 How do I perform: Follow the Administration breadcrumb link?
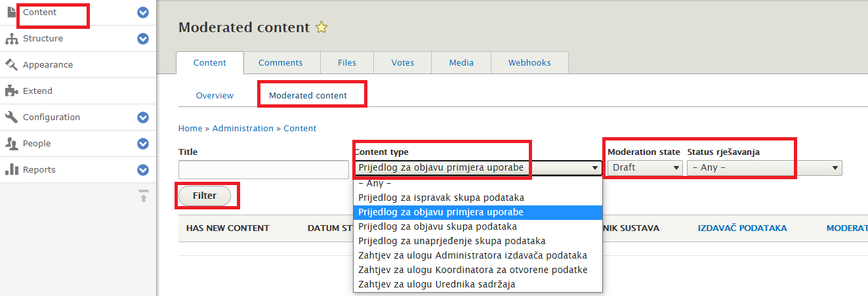point(243,129)
